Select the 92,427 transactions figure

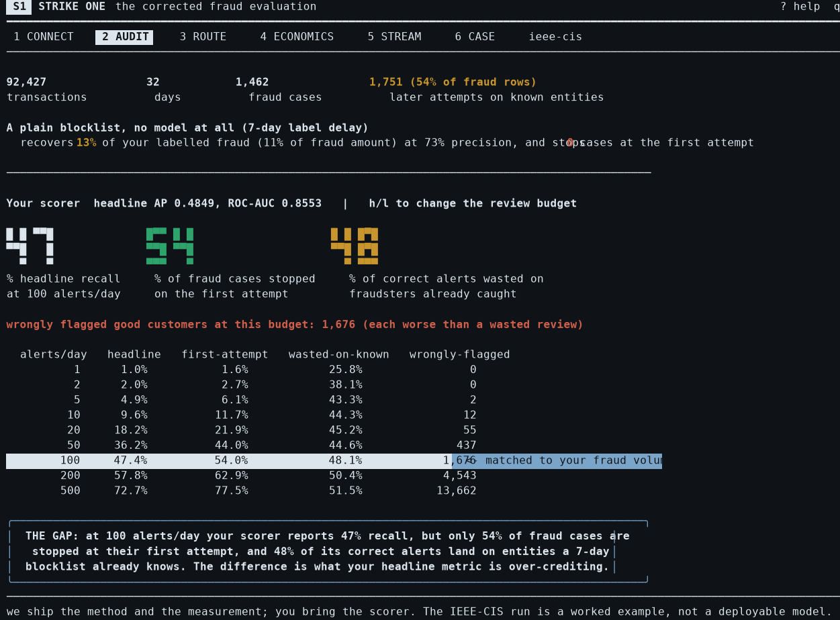point(26,82)
